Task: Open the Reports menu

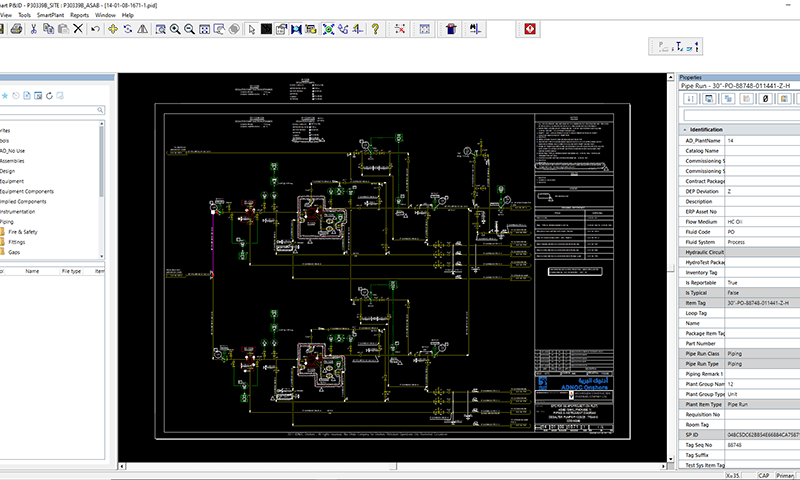Action: click(x=79, y=16)
